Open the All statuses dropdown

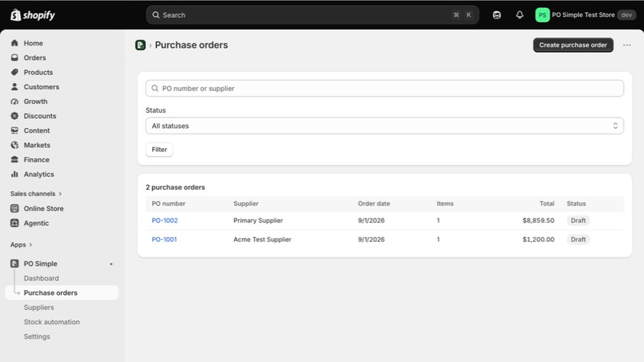click(x=384, y=126)
